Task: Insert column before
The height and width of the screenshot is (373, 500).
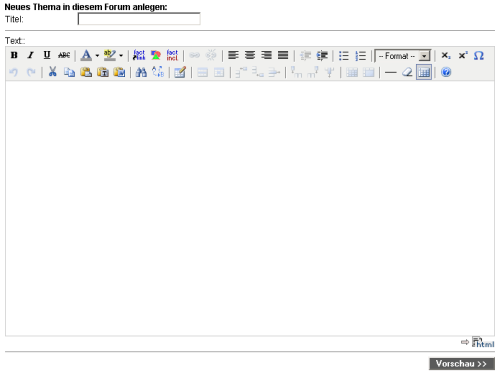Action: (x=296, y=72)
